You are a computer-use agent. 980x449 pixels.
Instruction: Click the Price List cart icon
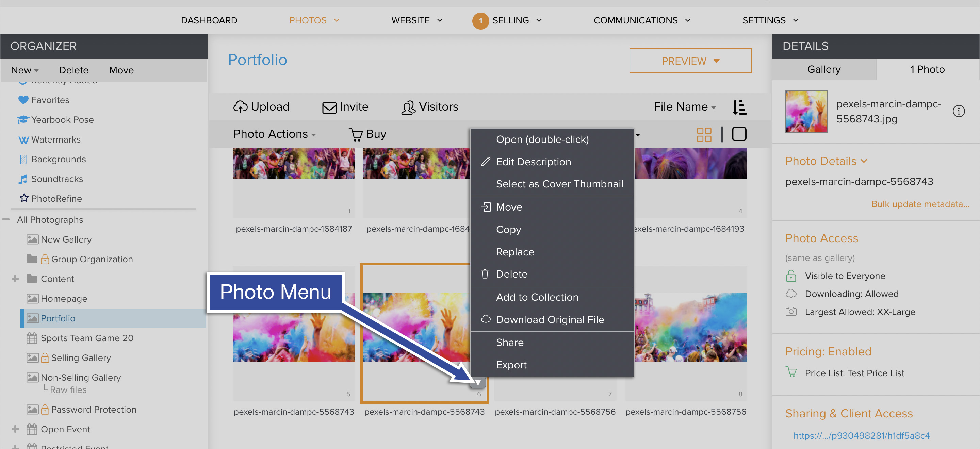[791, 371]
